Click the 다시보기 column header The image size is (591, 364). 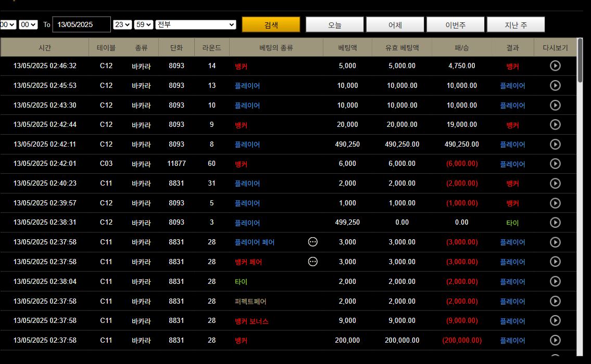pyautogui.click(x=555, y=48)
